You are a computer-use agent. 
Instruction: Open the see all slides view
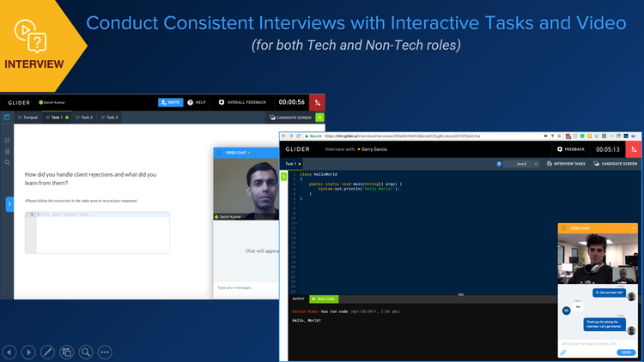tap(66, 352)
